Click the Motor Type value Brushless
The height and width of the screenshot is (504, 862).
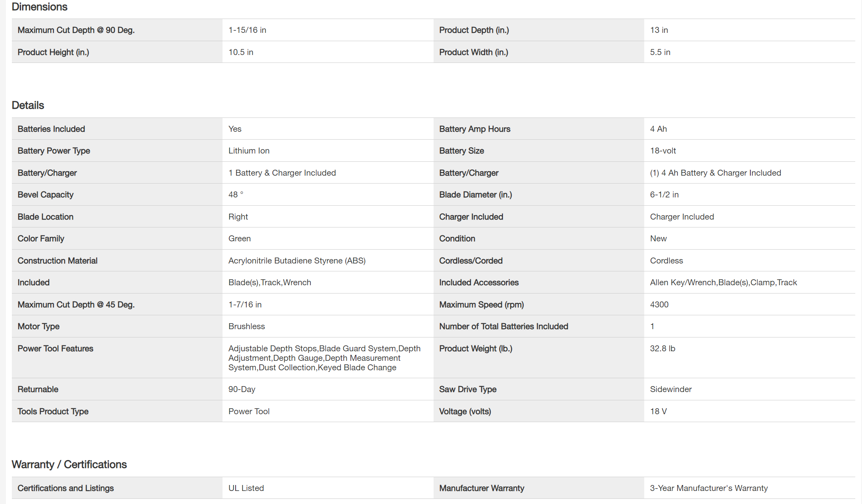coord(247,326)
